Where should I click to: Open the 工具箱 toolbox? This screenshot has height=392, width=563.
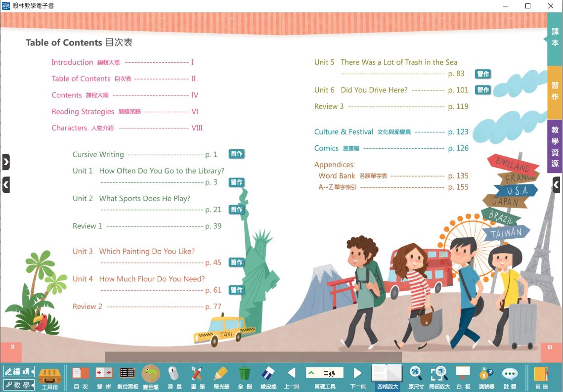(x=49, y=377)
